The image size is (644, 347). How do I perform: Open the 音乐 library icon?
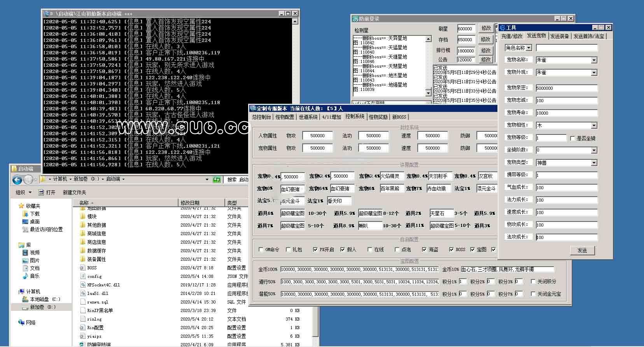tap(26, 276)
